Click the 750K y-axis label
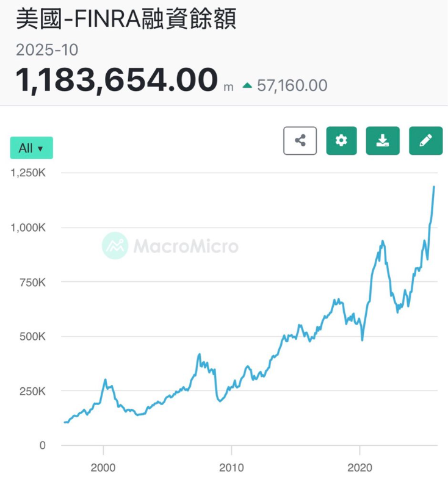The image size is (448, 488). click(32, 282)
